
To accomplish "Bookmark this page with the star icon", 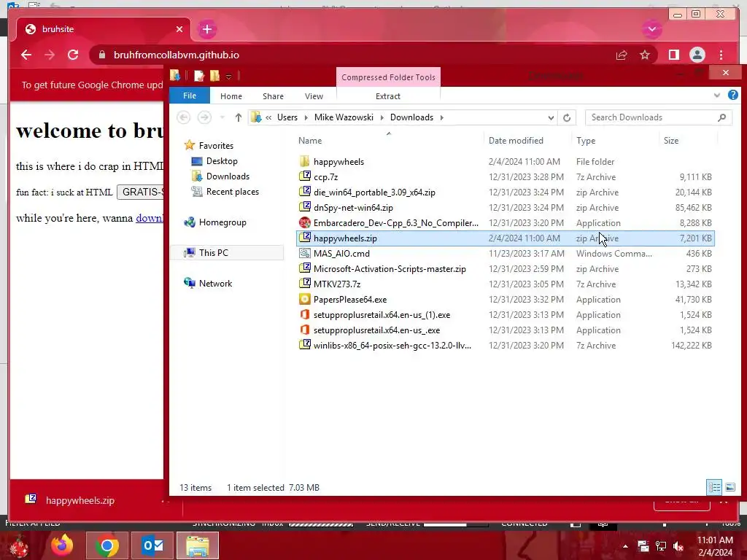I will pyautogui.click(x=645, y=55).
